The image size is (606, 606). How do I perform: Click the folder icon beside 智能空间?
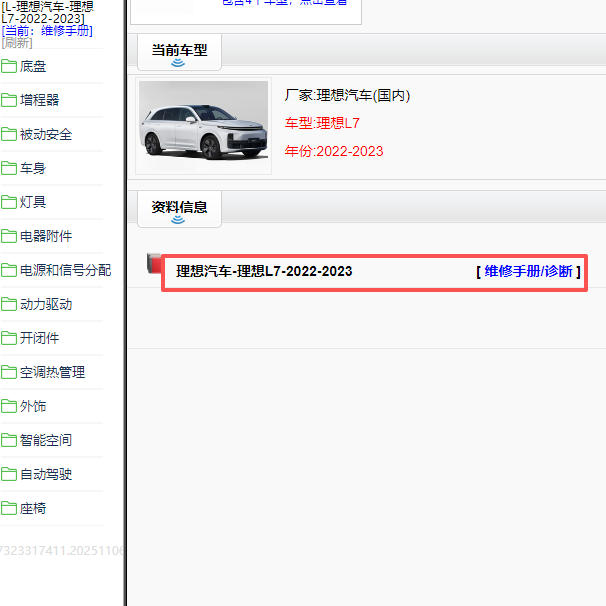pyautogui.click(x=9, y=440)
